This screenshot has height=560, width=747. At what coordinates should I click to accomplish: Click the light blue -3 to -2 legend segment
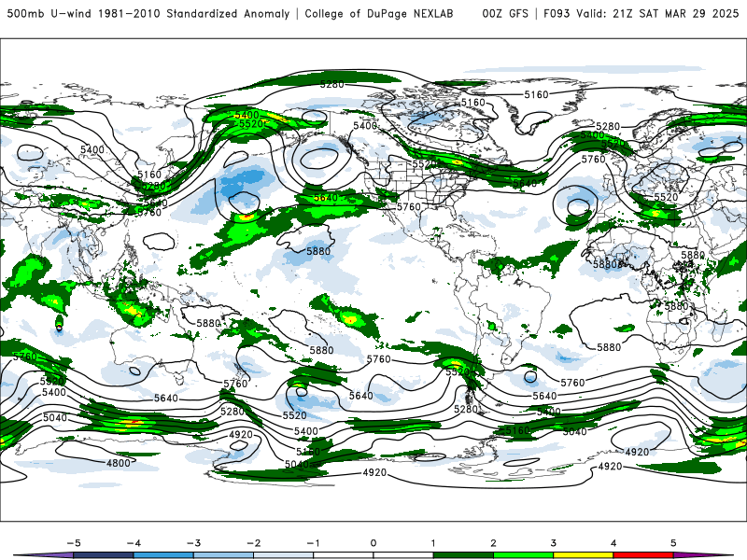click(223, 555)
